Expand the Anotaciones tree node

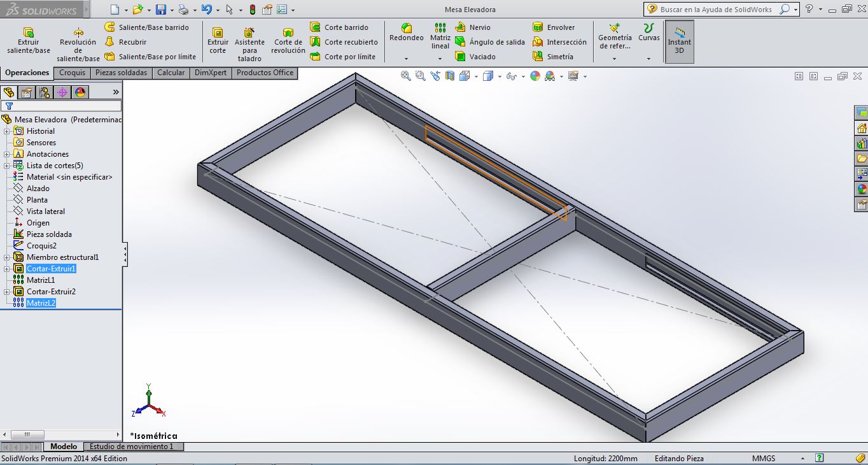tap(7, 154)
